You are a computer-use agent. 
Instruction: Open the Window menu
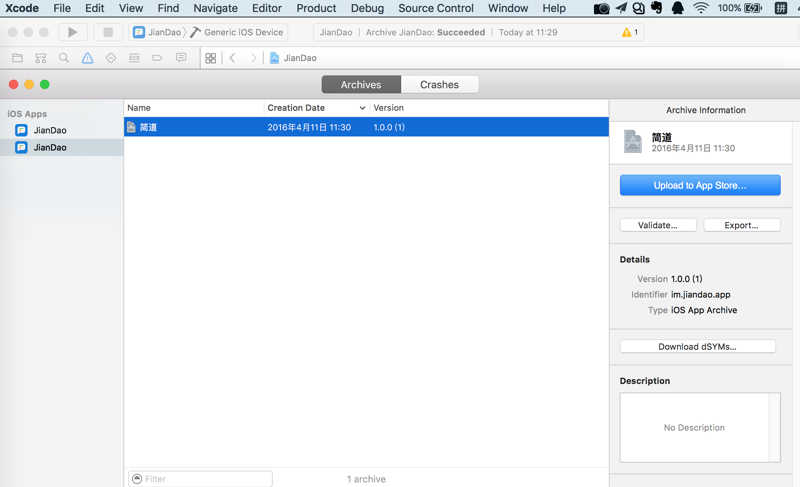(508, 8)
